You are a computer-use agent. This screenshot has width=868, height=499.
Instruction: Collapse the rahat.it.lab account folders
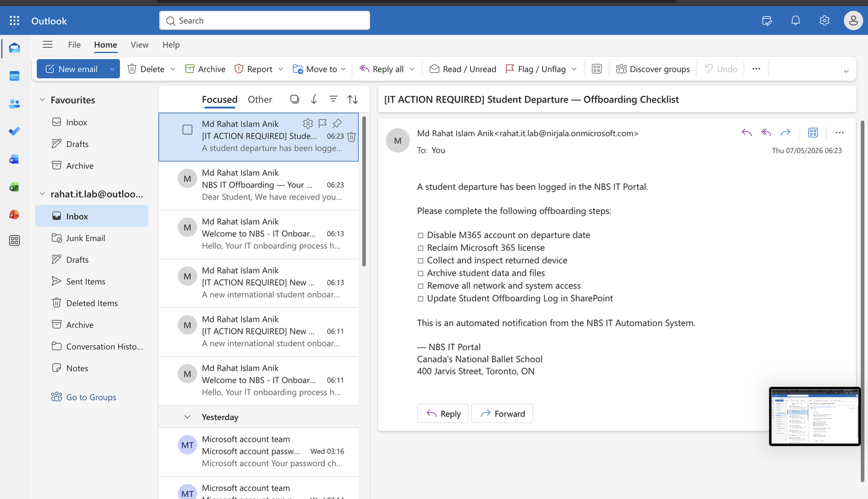point(42,194)
